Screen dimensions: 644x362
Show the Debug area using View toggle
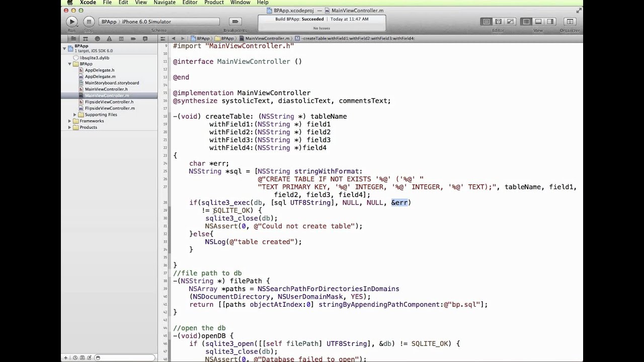pyautogui.click(x=538, y=22)
